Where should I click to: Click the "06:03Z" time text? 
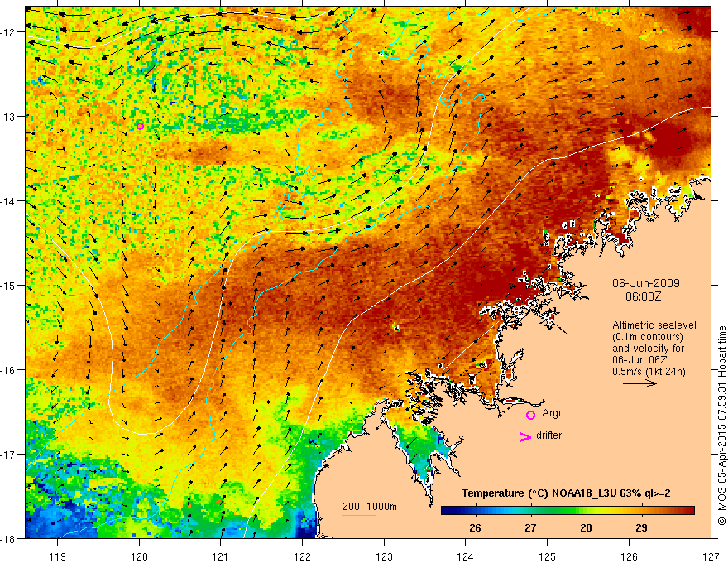[x=643, y=296]
